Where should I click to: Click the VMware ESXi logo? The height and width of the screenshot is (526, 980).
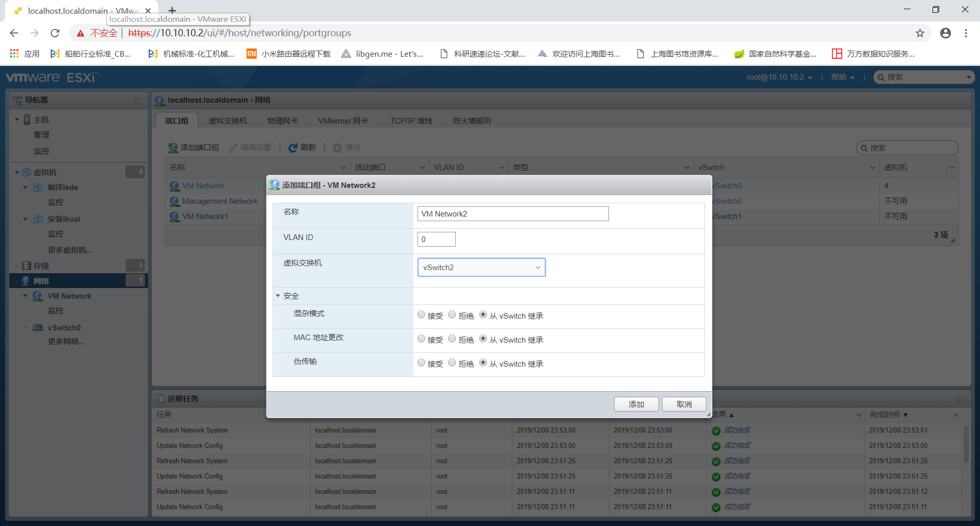click(52, 77)
